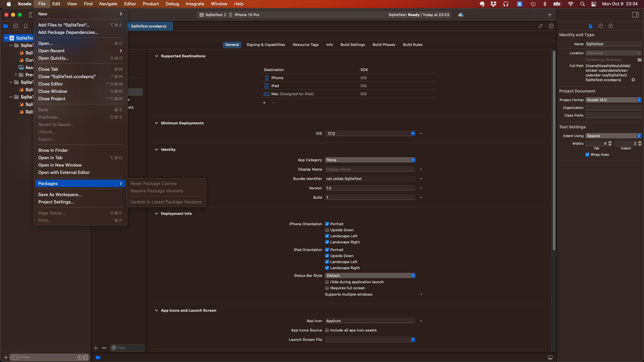This screenshot has width=644, height=362.
Task: Toggle the right inspector panel icon
Action: [x=635, y=15]
